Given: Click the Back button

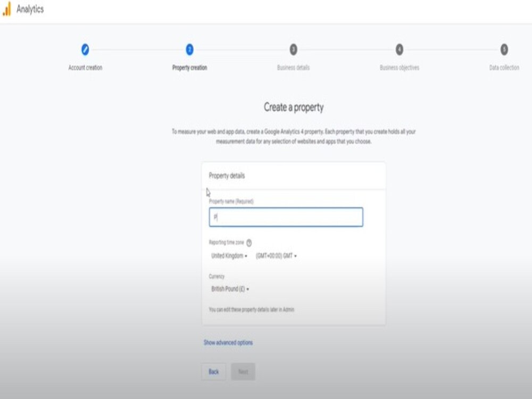Looking at the screenshot, I should [213, 372].
